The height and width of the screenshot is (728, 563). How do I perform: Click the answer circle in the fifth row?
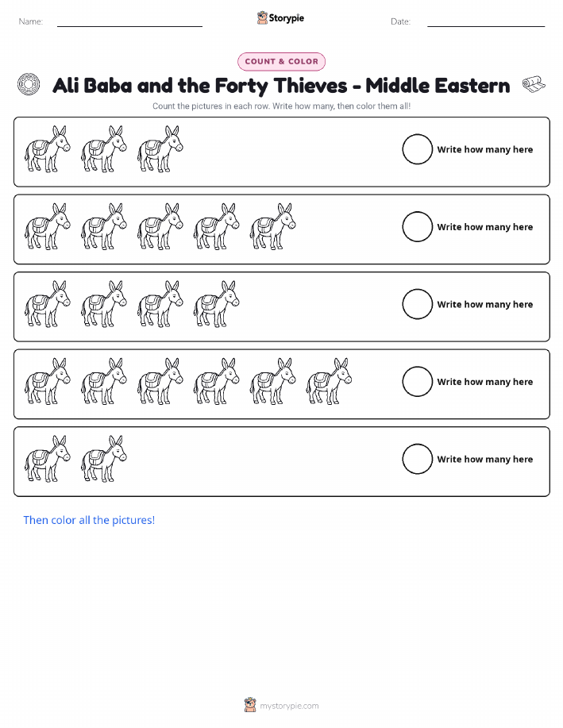pos(417,460)
